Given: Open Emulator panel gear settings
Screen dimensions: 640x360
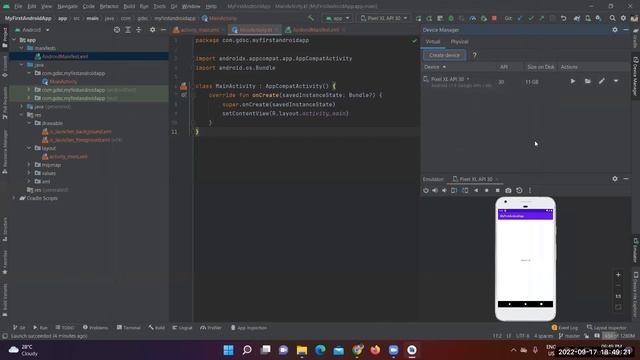Looking at the screenshot, I should 615,179.
